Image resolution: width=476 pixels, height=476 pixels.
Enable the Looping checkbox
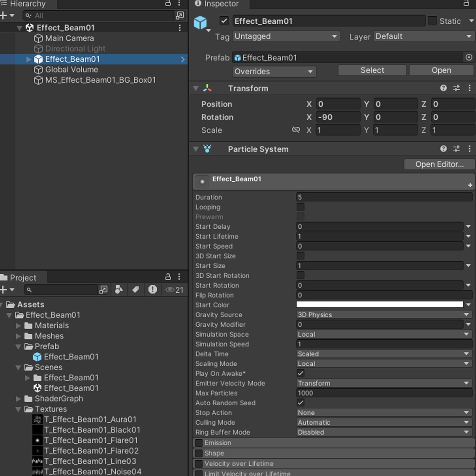pos(300,207)
